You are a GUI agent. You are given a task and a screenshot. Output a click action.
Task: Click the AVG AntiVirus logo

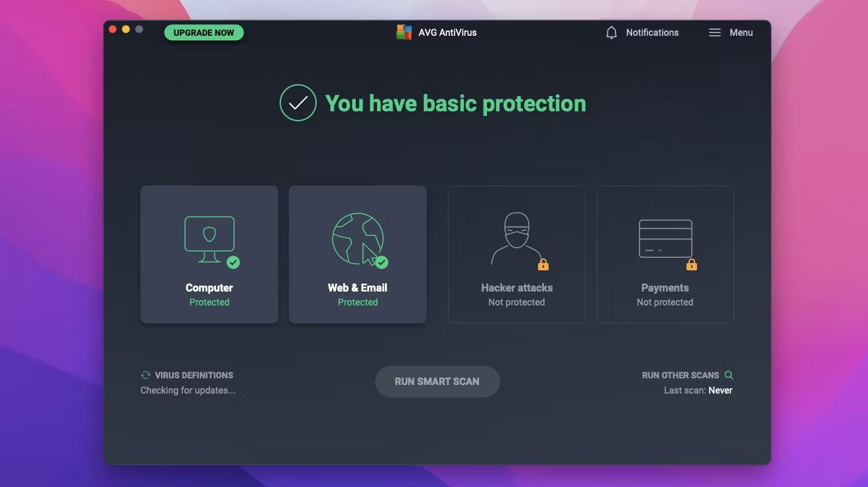[404, 31]
